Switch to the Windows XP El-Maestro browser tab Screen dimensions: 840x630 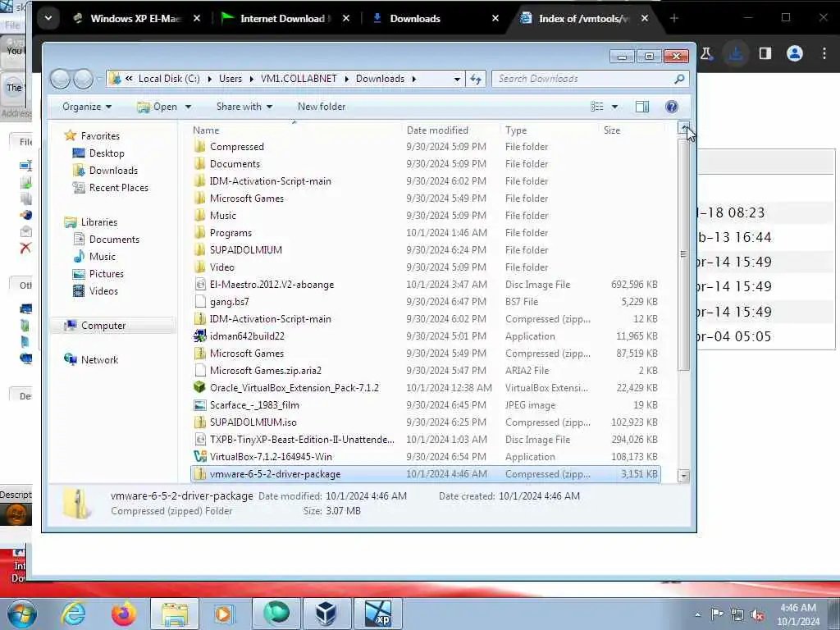click(x=136, y=18)
